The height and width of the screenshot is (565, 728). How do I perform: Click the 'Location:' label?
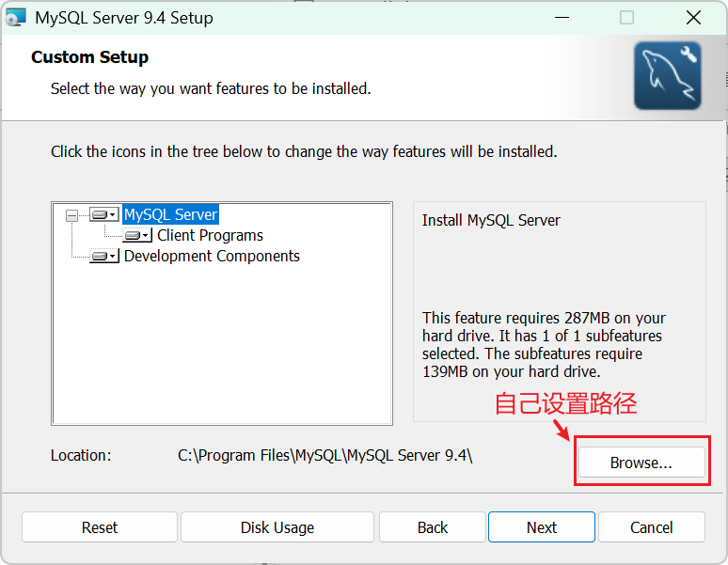(x=81, y=456)
